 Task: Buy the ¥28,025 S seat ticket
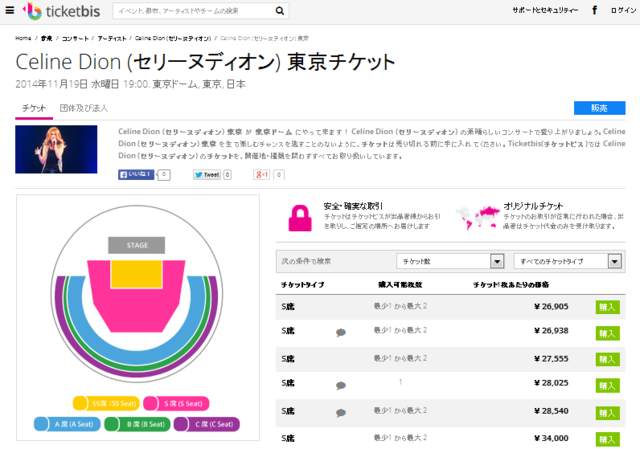click(x=608, y=386)
